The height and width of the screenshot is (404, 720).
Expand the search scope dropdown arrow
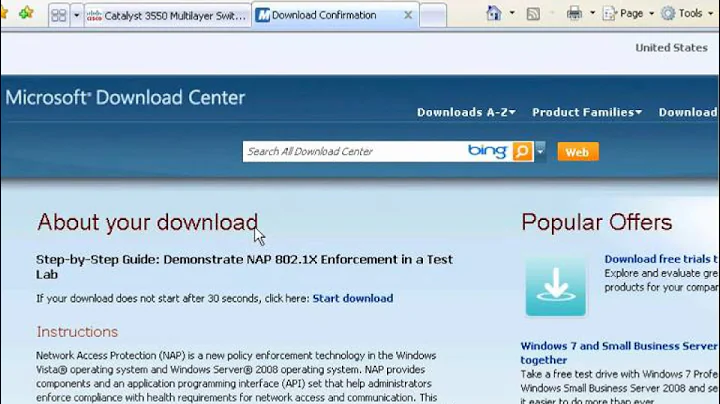(540, 152)
